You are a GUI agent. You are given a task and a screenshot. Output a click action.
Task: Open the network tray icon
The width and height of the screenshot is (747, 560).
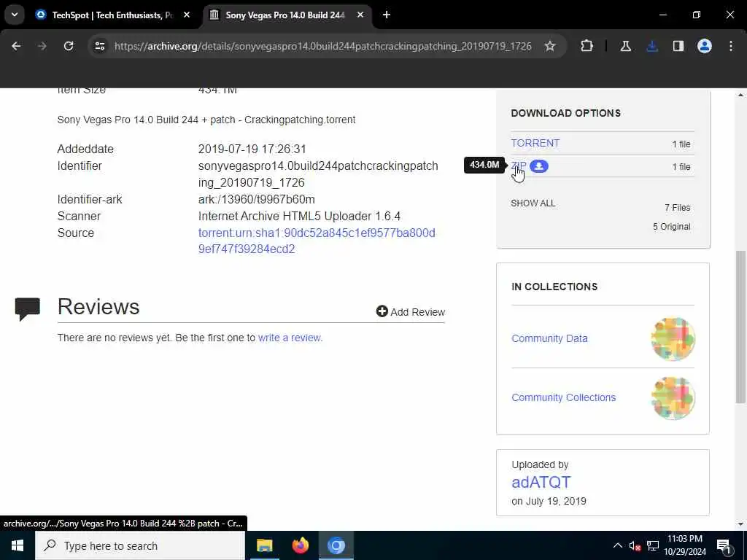click(653, 545)
